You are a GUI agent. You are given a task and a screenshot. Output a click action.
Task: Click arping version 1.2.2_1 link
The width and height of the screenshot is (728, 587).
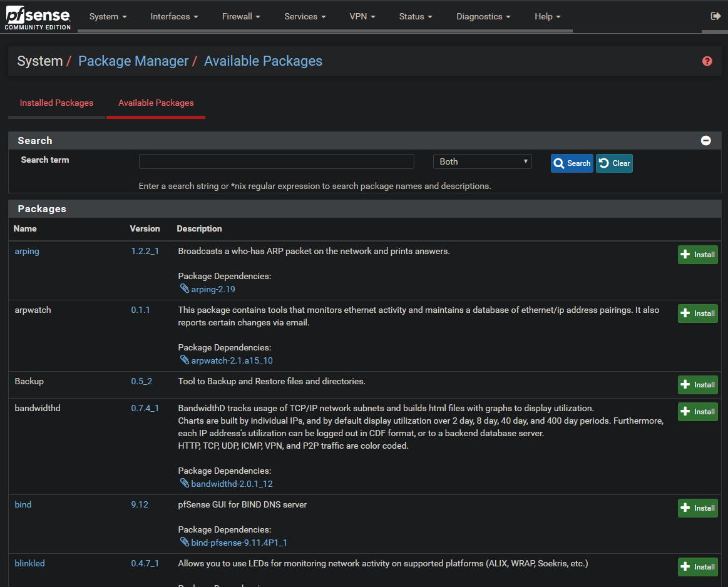point(145,251)
